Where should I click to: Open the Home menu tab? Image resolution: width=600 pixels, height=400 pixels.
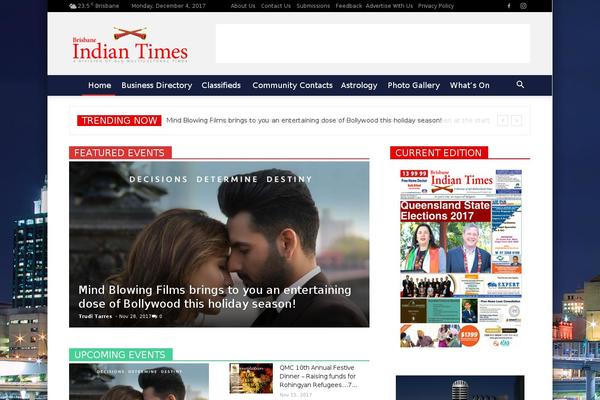click(99, 85)
